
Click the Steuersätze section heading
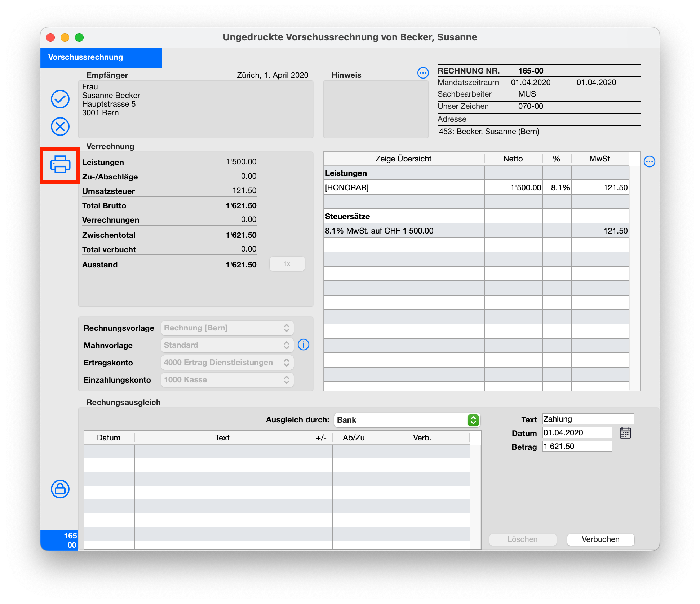347,216
